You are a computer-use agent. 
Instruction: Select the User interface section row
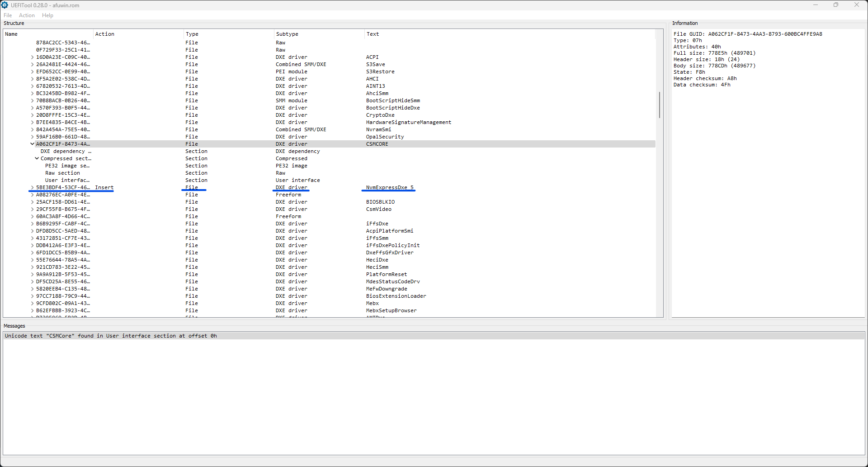click(329, 180)
